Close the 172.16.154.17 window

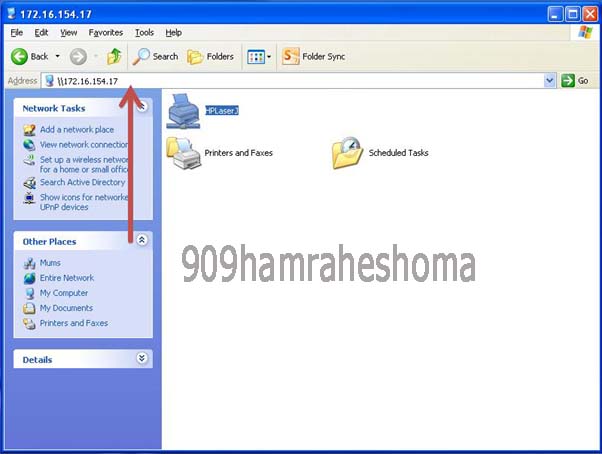click(x=590, y=15)
